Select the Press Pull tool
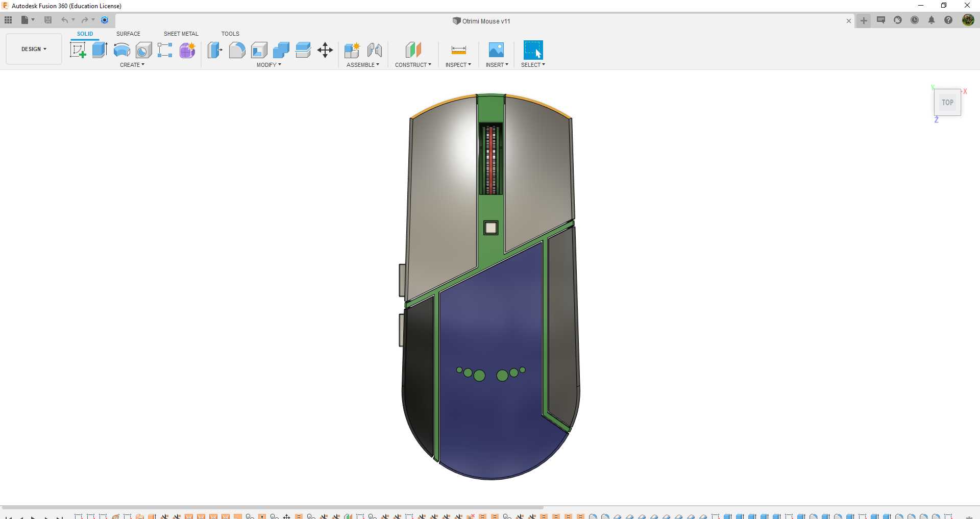This screenshot has width=980, height=519. click(215, 50)
